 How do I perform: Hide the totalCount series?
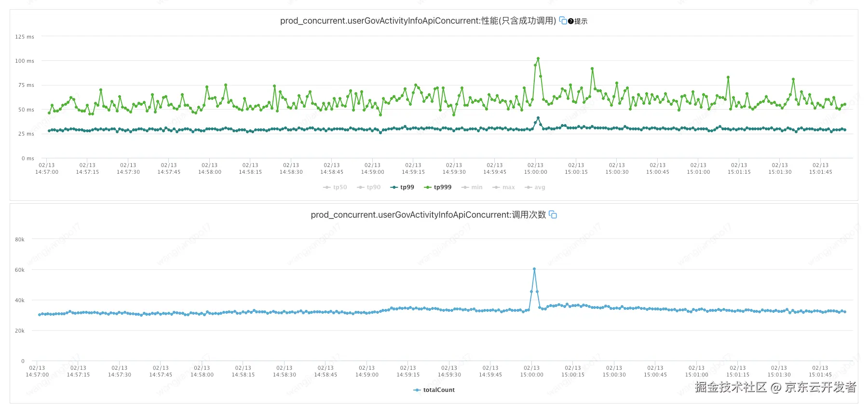[x=434, y=390]
